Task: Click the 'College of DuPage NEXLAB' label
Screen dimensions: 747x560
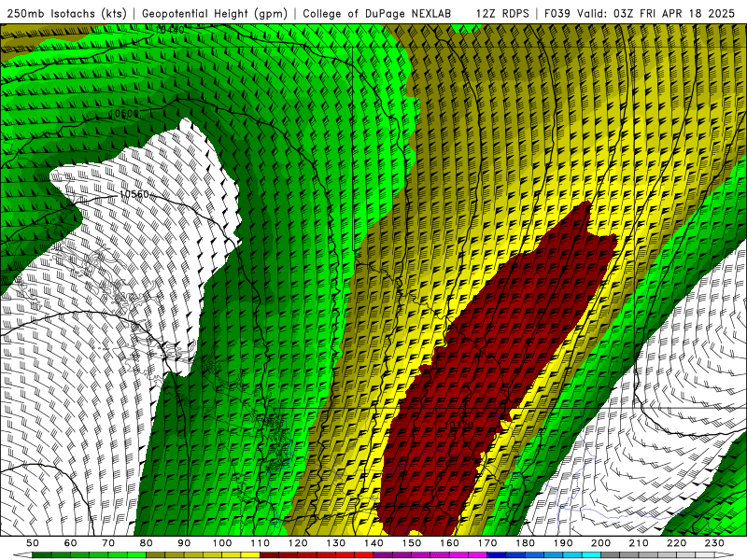Action: (x=376, y=13)
